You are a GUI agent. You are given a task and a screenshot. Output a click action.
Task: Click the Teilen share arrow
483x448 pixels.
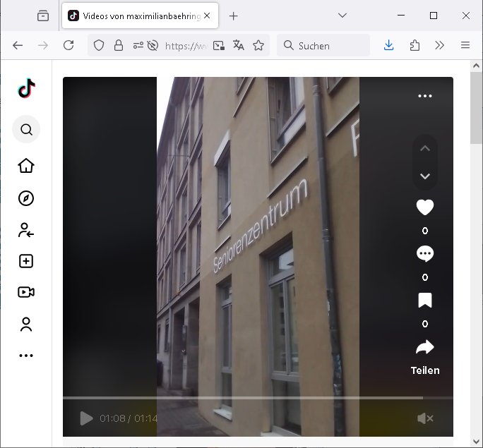(425, 347)
